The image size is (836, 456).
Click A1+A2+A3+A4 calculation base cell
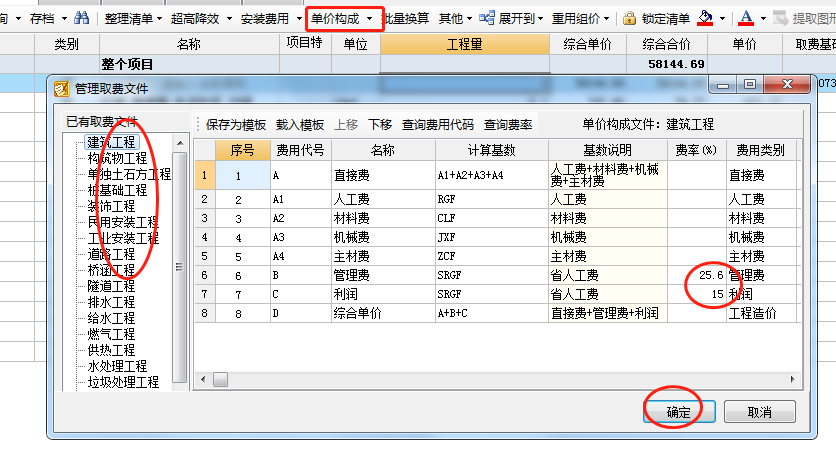492,175
